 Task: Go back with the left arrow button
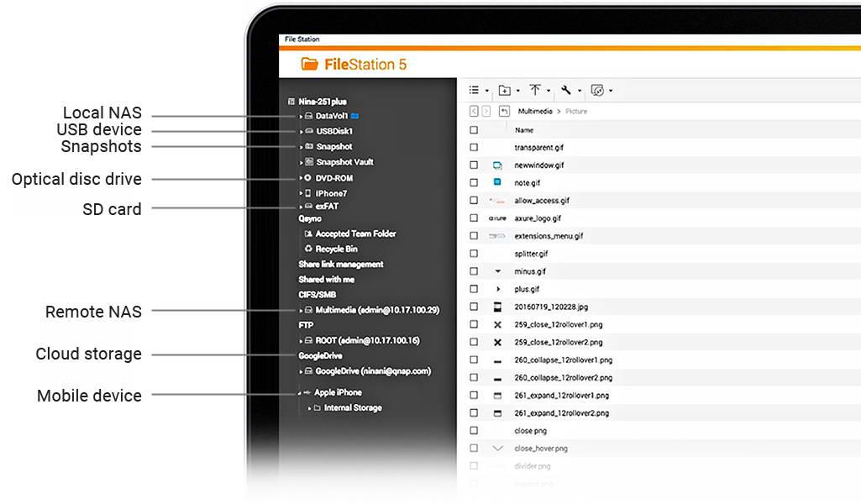point(474,112)
